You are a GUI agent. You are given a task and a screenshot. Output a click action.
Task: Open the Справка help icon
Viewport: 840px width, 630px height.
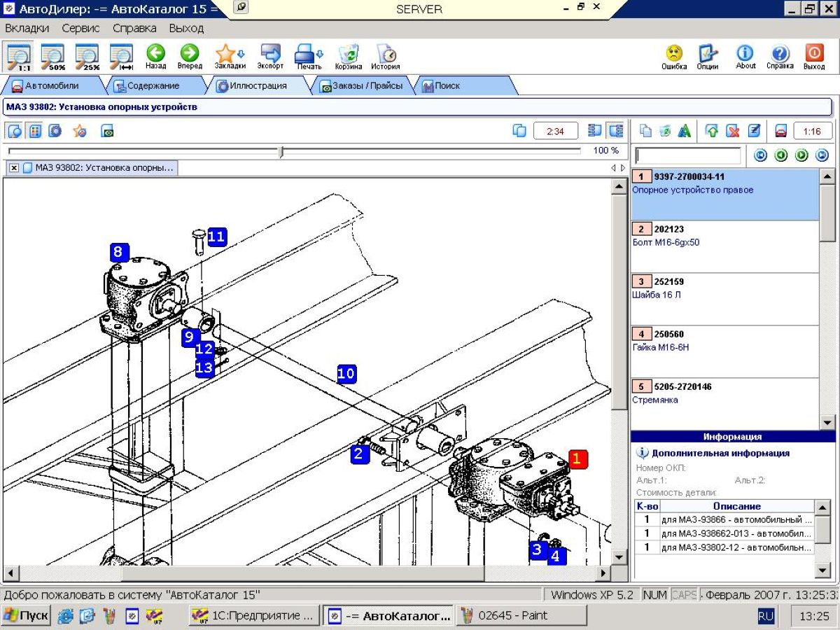[780, 57]
